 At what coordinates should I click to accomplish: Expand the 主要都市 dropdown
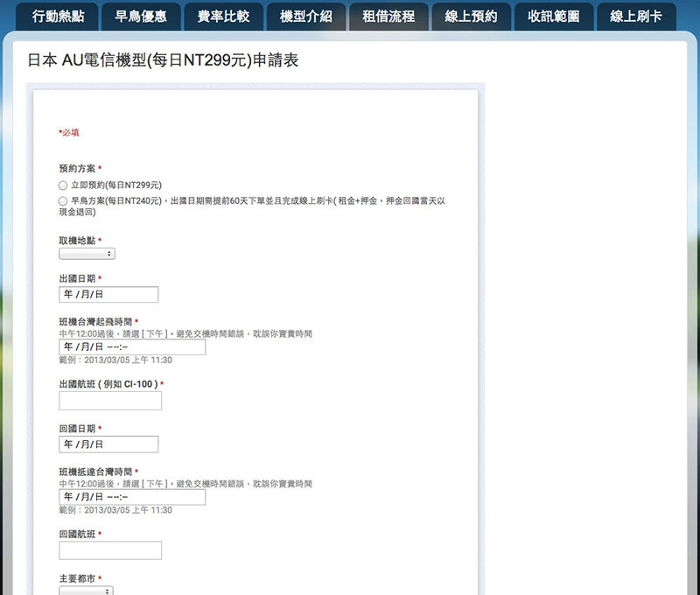click(86, 591)
